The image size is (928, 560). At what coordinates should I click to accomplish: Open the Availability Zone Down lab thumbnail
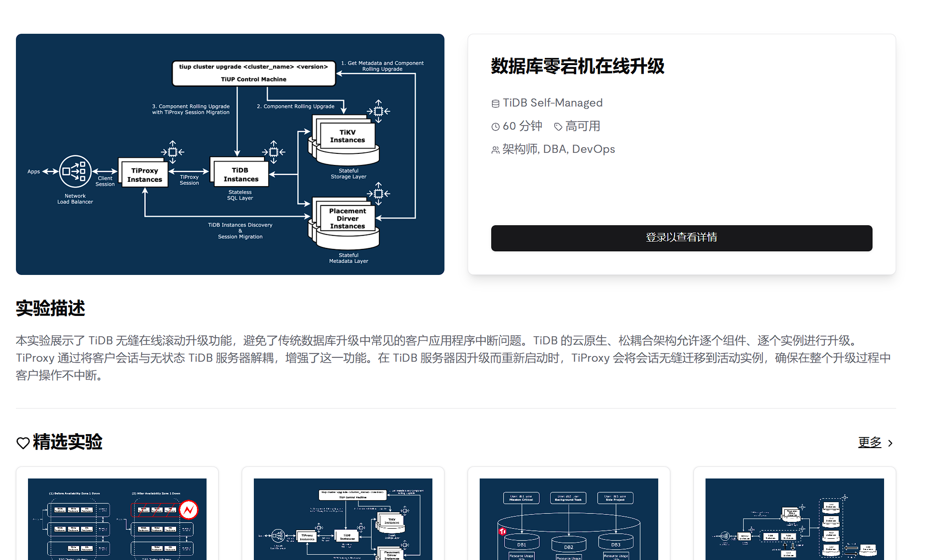pos(117,519)
